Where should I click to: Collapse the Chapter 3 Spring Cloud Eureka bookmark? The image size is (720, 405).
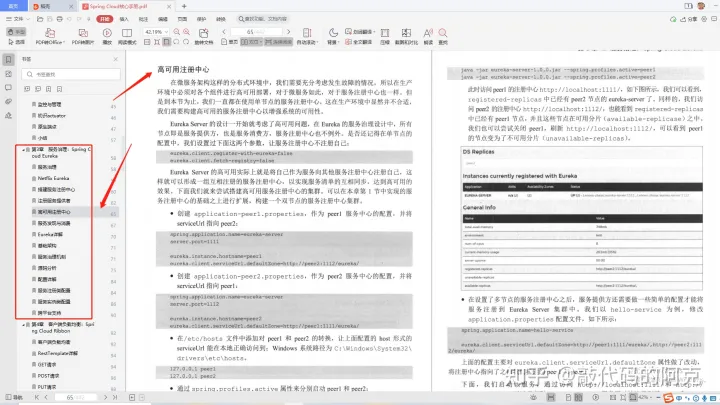[23, 150]
